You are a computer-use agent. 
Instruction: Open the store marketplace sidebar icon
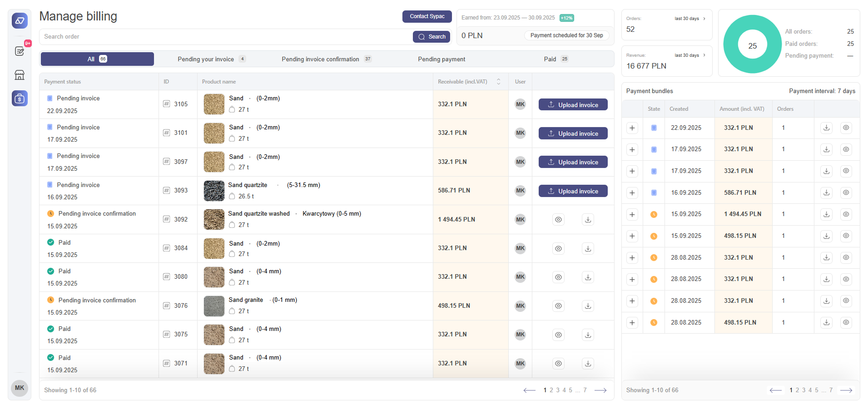[x=20, y=75]
